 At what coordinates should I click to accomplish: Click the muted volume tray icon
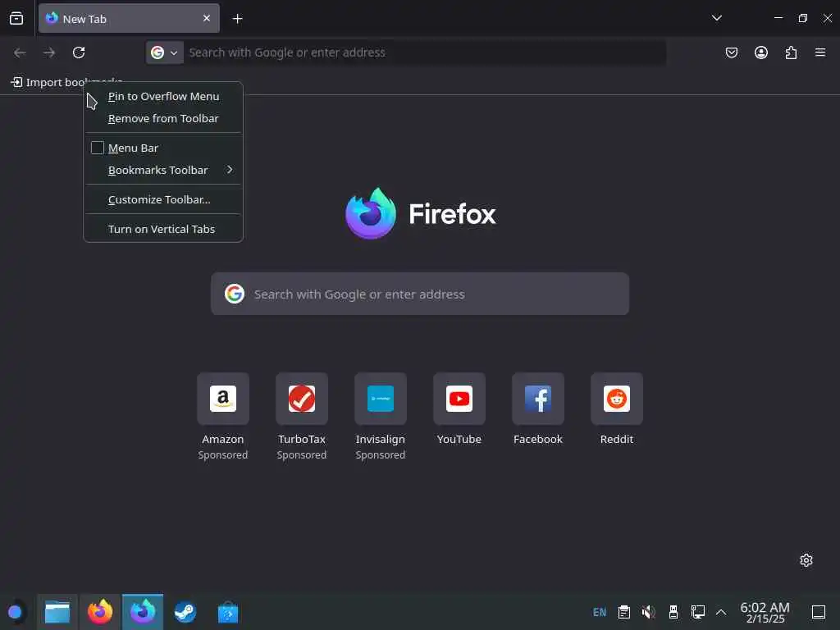tap(649, 612)
